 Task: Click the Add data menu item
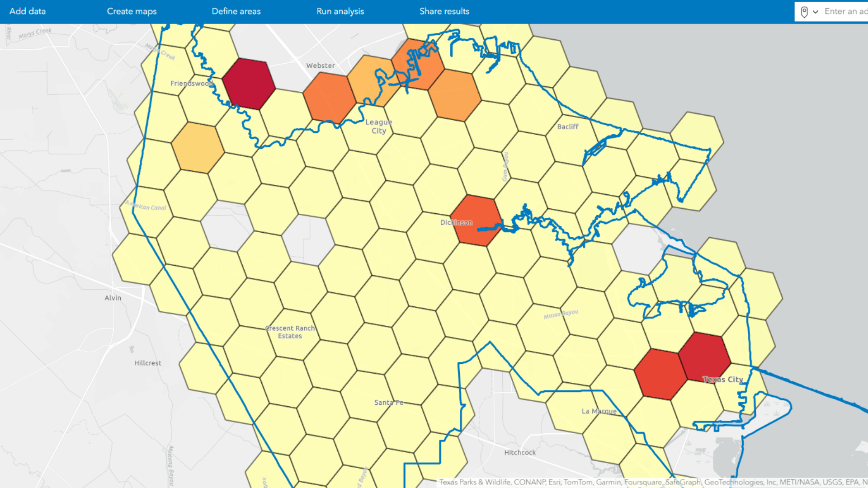coord(27,11)
